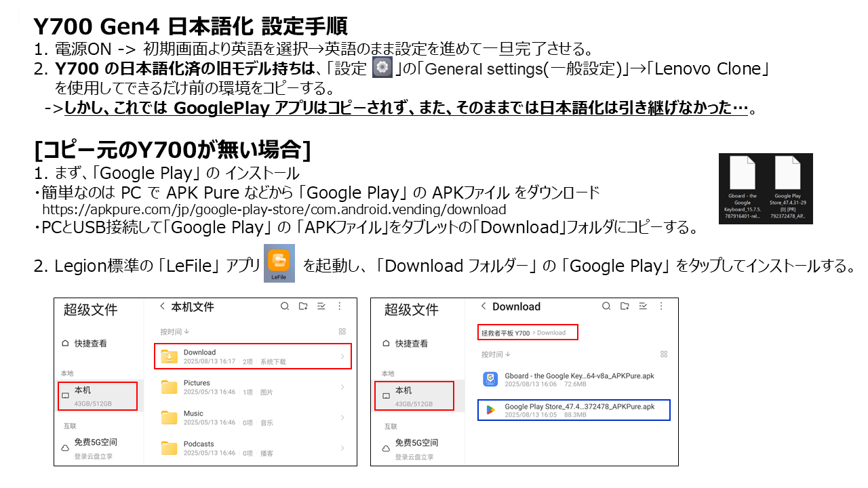Open the Download folder with download-arrow icon
The image size is (868, 488).
coord(169,356)
